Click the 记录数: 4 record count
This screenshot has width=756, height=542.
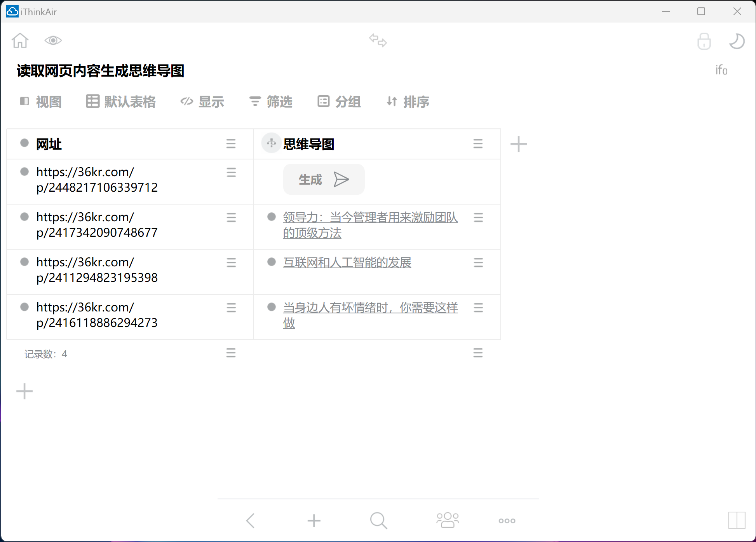[x=45, y=354]
